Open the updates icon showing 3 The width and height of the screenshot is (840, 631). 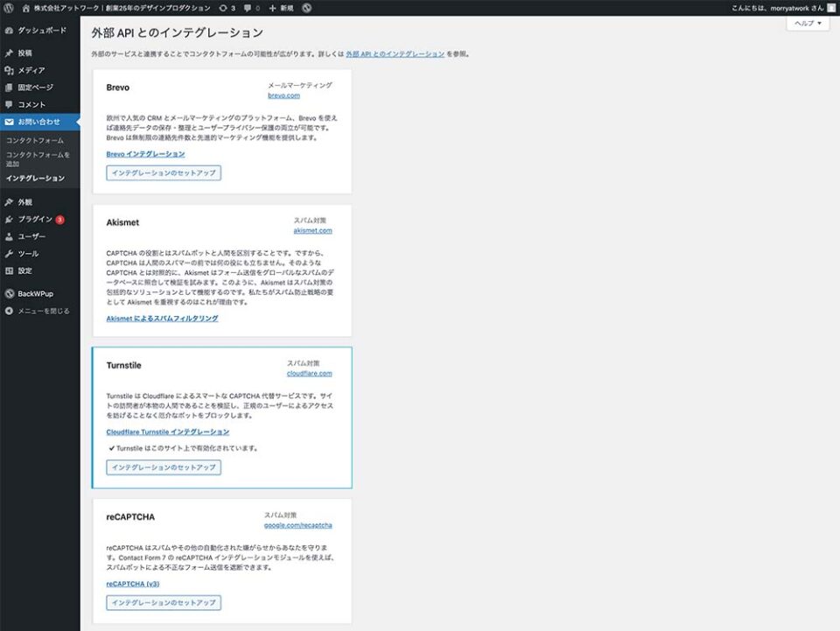pos(227,8)
